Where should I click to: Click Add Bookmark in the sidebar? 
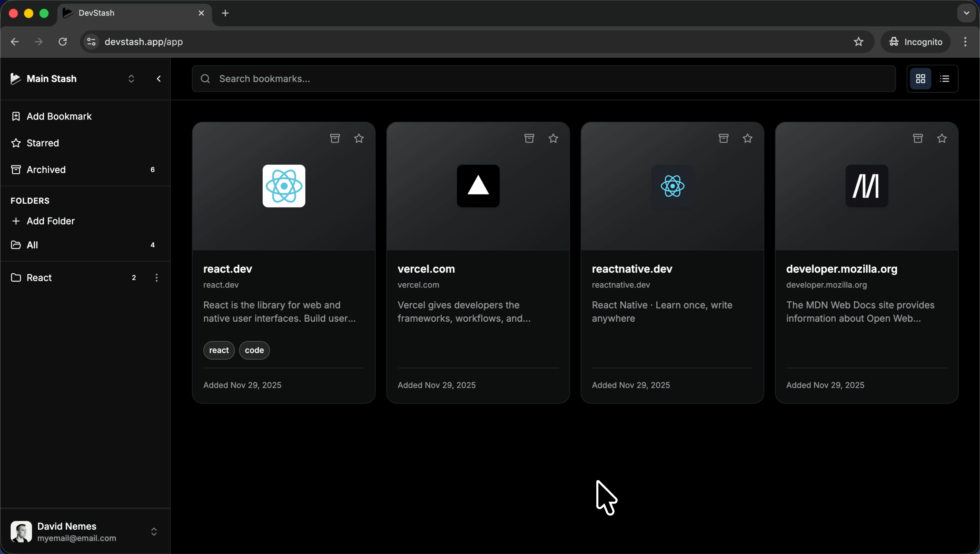(59, 116)
